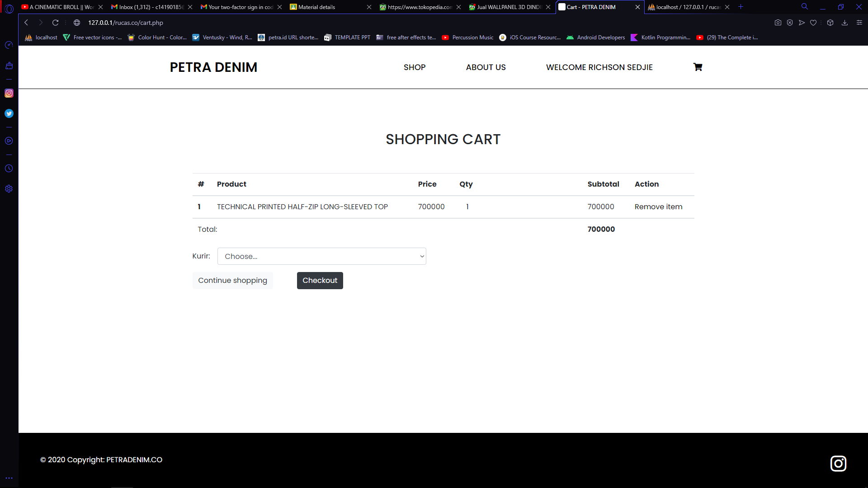
Task: Click the Checkout button
Action: (320, 280)
